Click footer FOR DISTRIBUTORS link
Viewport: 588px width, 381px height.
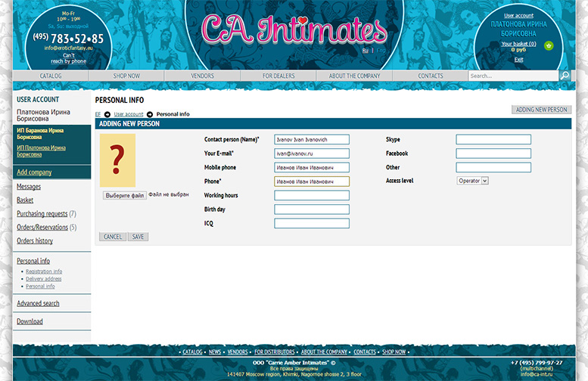tap(275, 352)
